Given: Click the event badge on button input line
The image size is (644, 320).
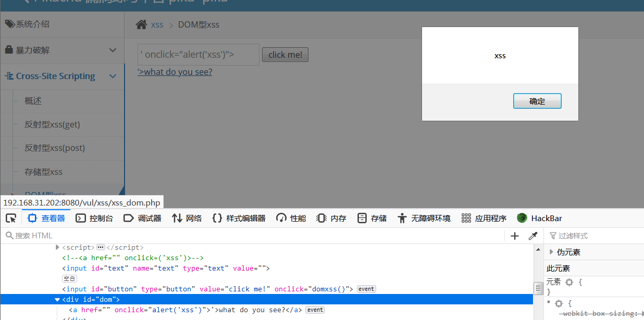Looking at the screenshot, I should [366, 289].
